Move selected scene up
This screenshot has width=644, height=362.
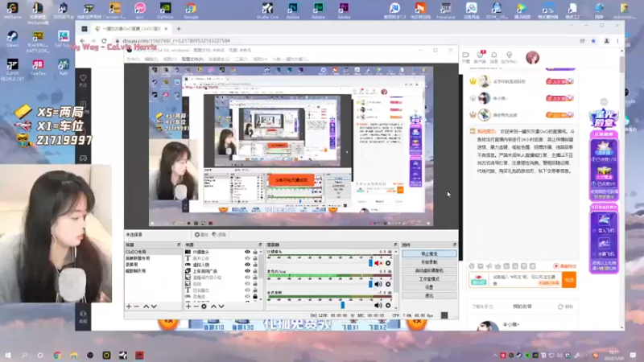tap(146, 306)
